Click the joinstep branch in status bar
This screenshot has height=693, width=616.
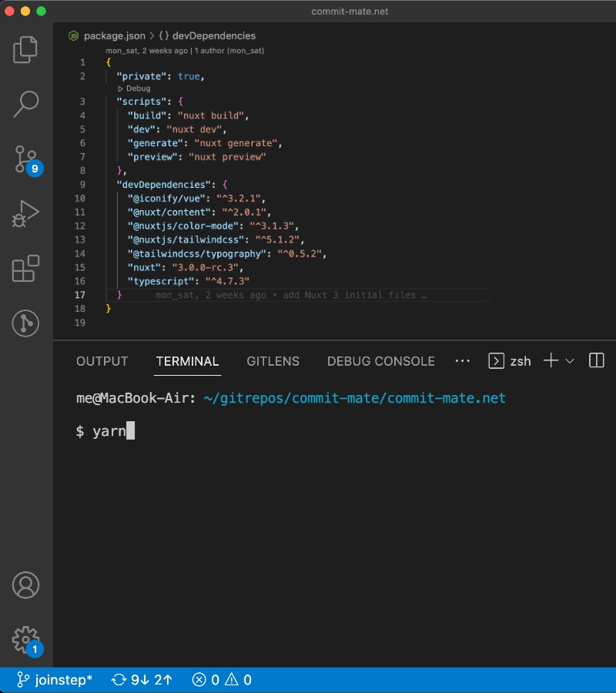tap(54, 680)
